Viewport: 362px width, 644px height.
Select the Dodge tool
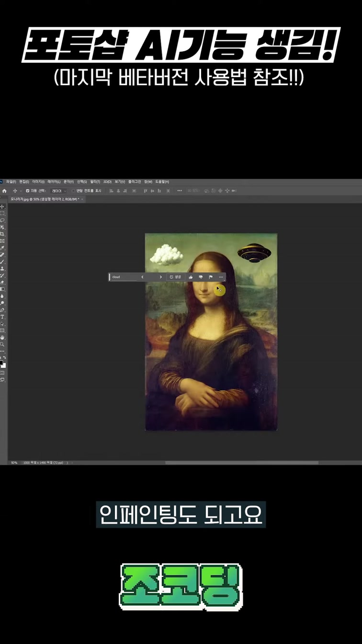coord(2,303)
